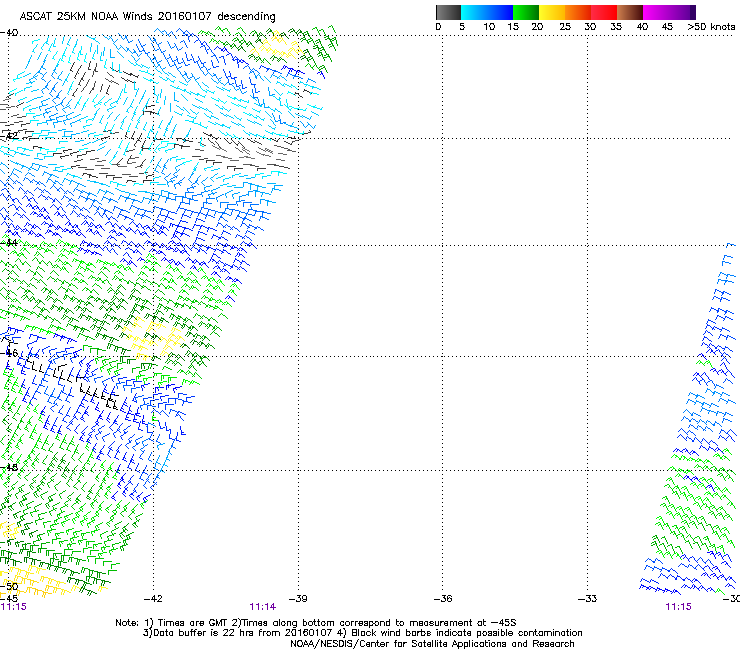This screenshot has height=650, width=740.
Task: Click the -46 latitude label
Action: [x=9, y=353]
